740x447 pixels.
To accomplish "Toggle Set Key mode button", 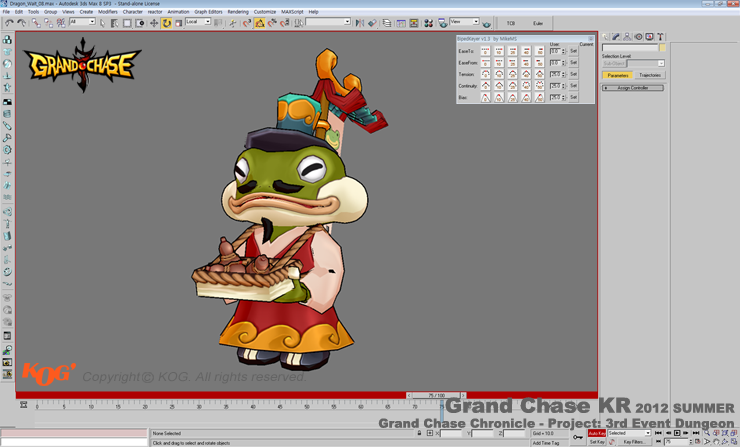I will (596, 441).
